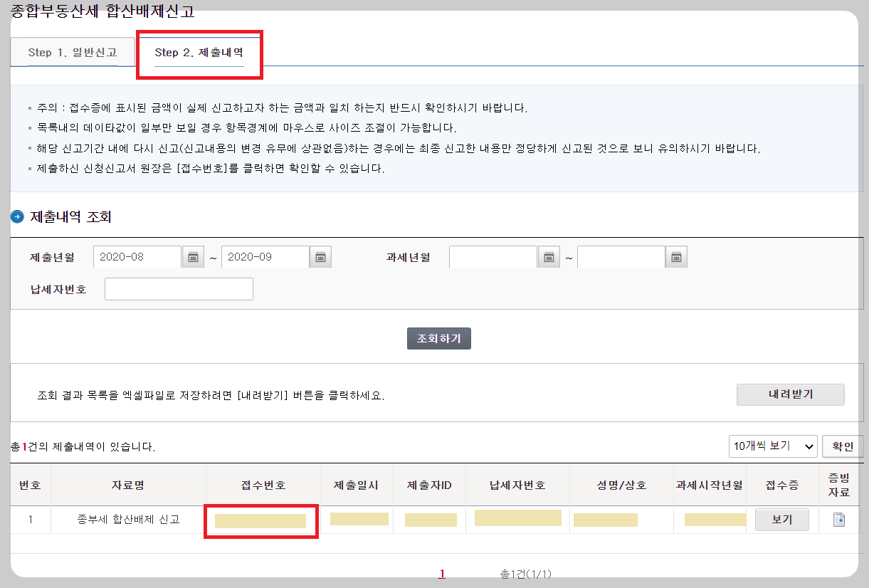Open the calendar for 제출년월 start date
The width and height of the screenshot is (869, 588).
coord(192,256)
